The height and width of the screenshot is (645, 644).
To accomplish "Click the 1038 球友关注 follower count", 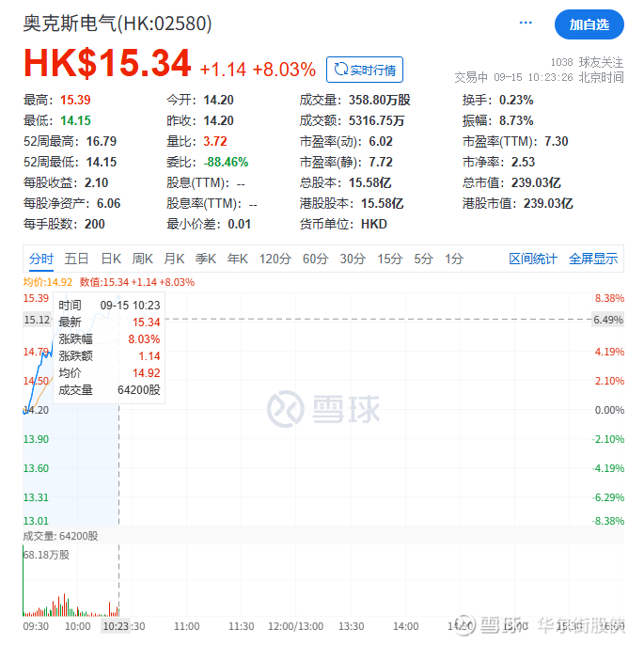I will pyautogui.click(x=587, y=62).
